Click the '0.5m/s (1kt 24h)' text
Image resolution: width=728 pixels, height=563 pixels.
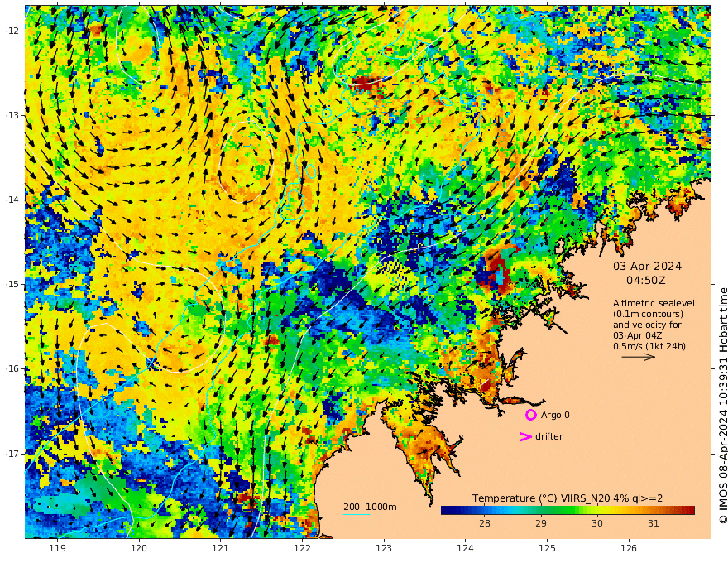649,346
